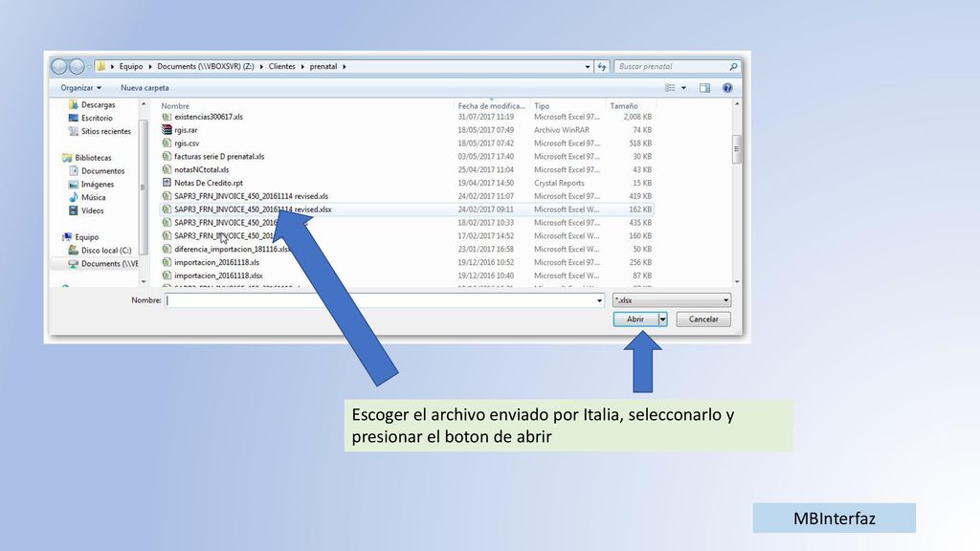The height and width of the screenshot is (551, 980).
Task: Change view with the view mode icon
Action: [670, 88]
